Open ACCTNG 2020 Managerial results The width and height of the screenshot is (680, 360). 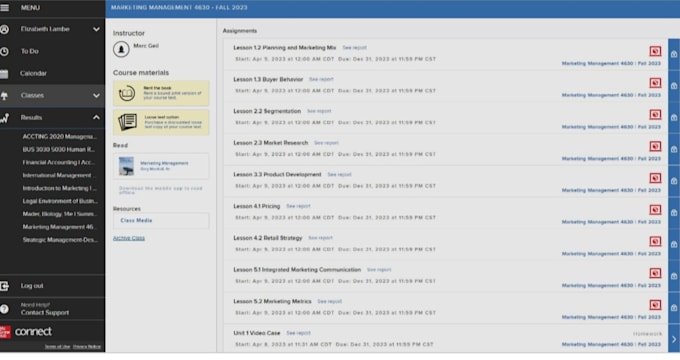59,137
